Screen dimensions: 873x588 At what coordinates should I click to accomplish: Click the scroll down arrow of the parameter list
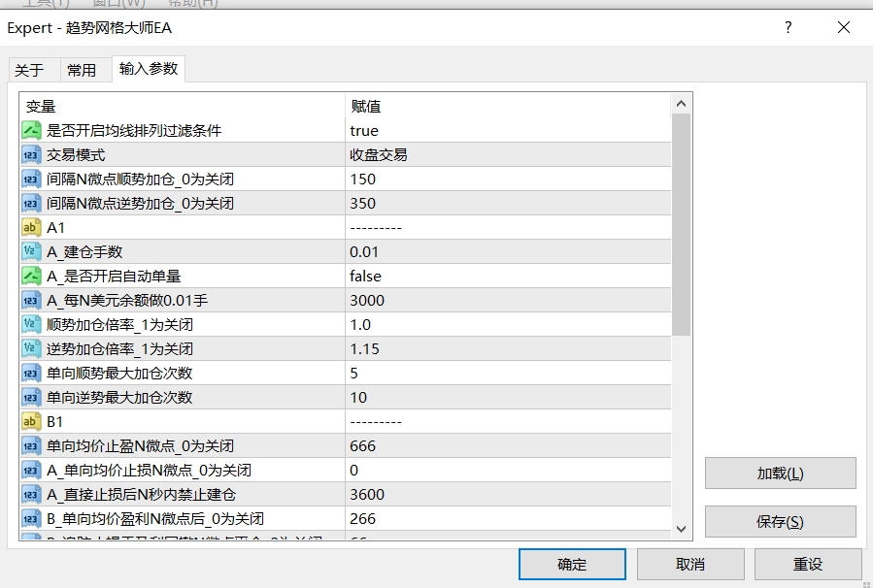(682, 530)
